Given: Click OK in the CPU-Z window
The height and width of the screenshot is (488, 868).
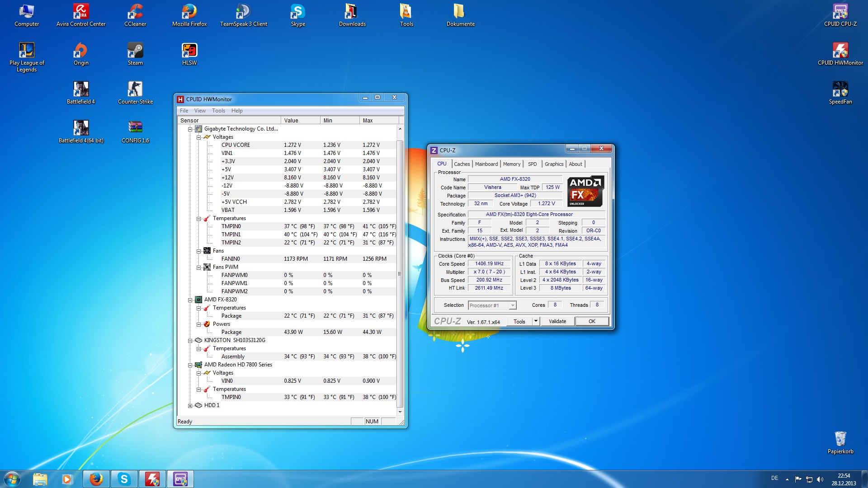Looking at the screenshot, I should click(592, 321).
